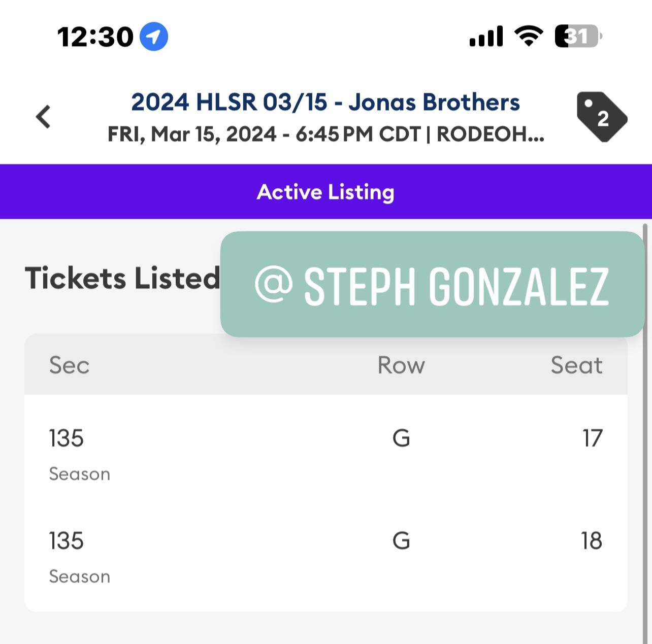Tap the Season label under second ticket
This screenshot has height=644, width=652.
(x=80, y=577)
